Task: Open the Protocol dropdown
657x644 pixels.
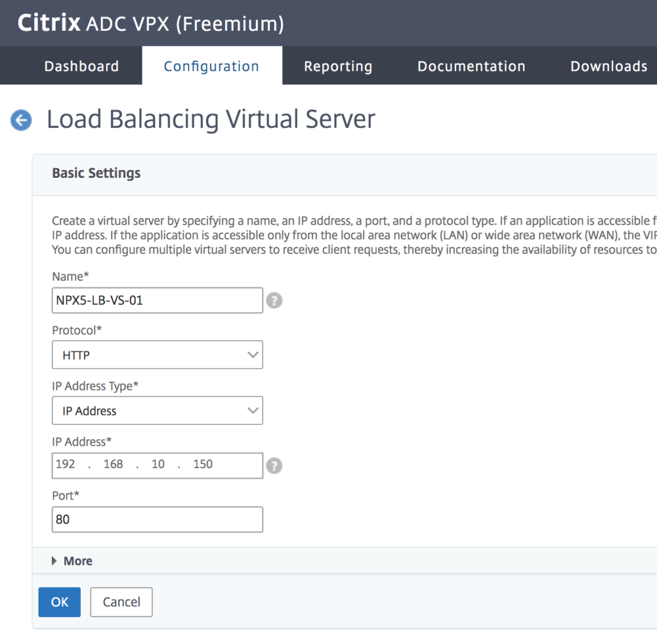Action: coord(157,354)
